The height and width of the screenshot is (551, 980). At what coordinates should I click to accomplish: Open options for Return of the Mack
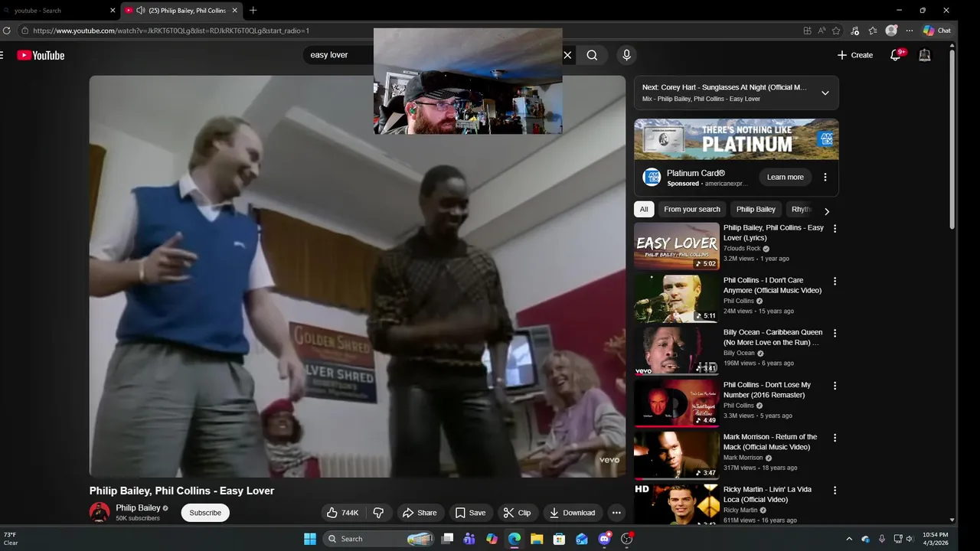pyautogui.click(x=835, y=438)
